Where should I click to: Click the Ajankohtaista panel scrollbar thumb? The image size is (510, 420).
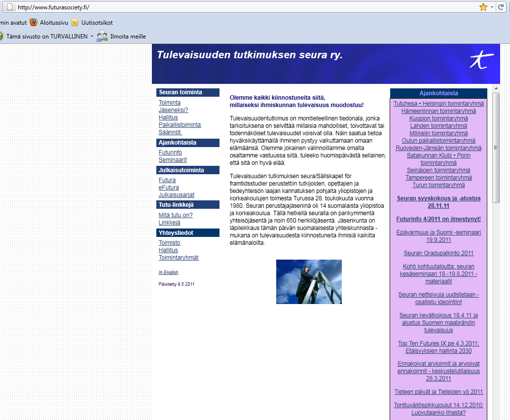coord(496,148)
